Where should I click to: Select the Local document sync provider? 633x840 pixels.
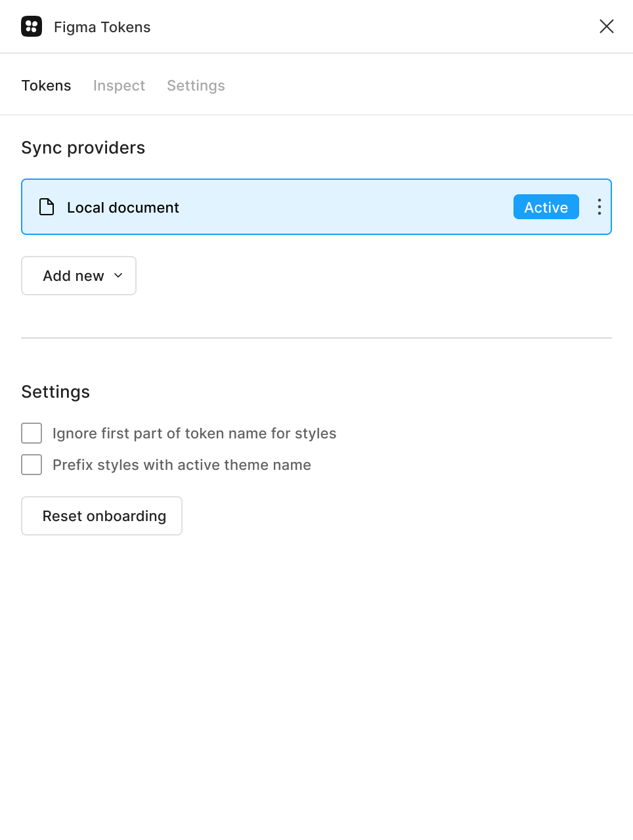[263, 207]
